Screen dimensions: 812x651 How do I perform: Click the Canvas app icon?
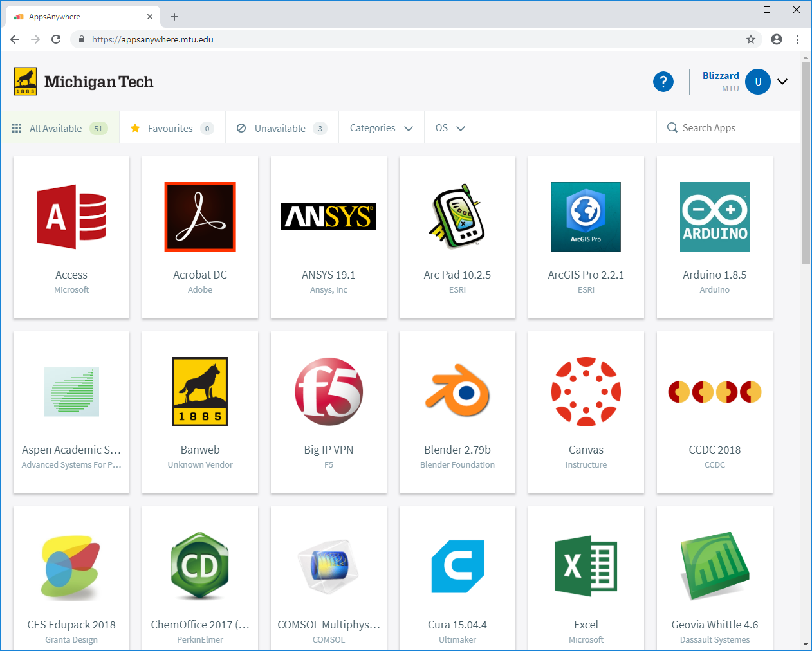point(586,392)
